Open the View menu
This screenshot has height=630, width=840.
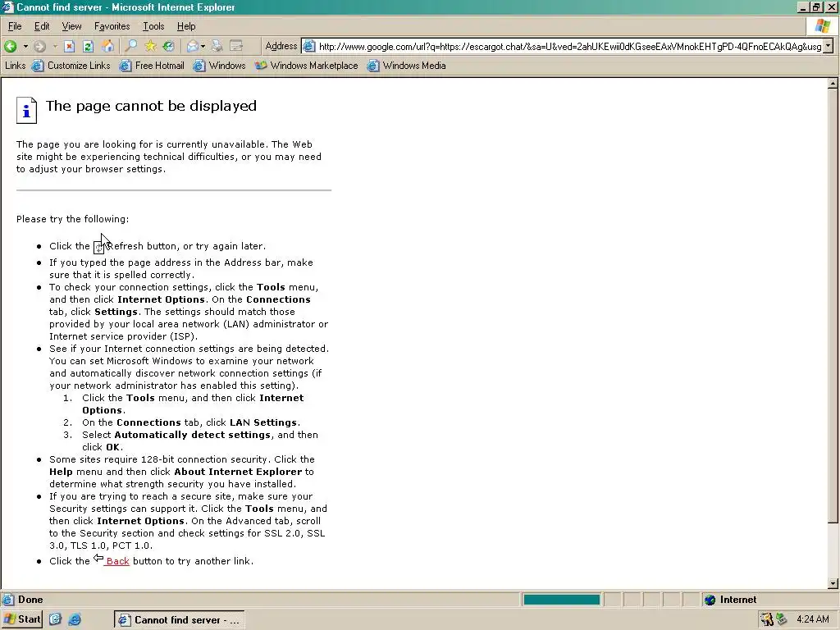[72, 25]
